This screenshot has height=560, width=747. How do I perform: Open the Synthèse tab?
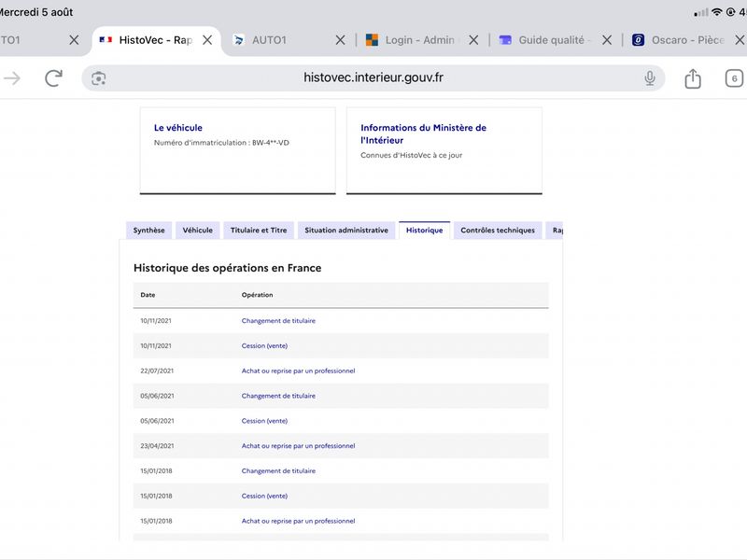pyautogui.click(x=148, y=230)
